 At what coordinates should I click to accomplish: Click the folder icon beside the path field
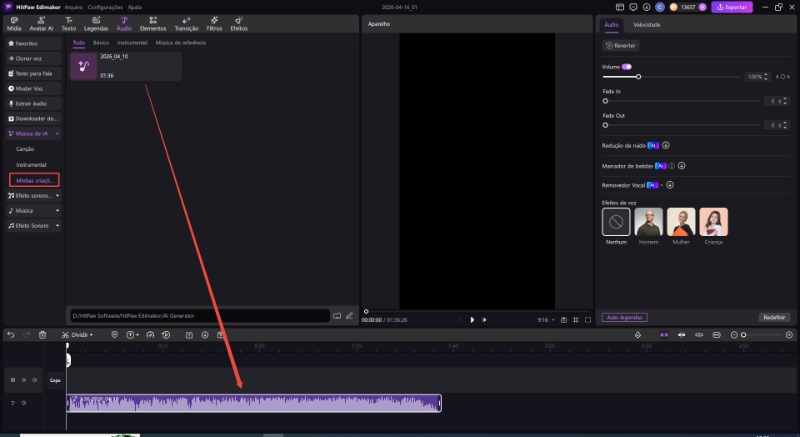[x=337, y=316]
